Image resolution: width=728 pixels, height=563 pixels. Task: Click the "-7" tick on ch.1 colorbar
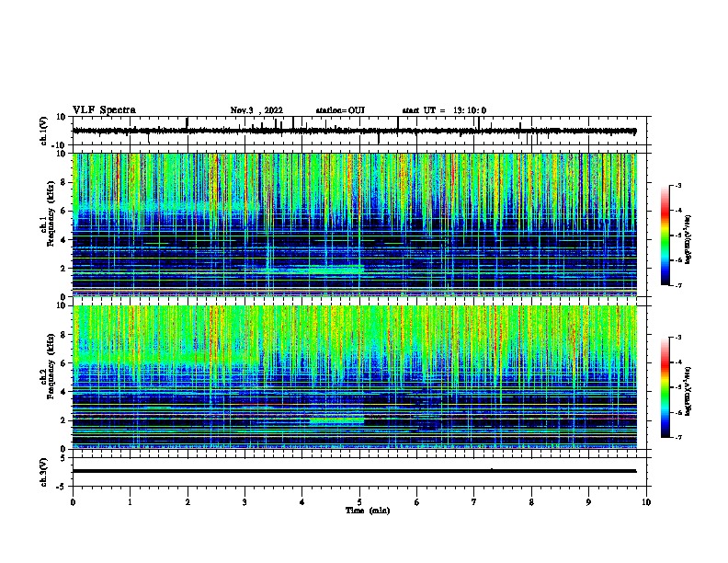pyautogui.click(x=677, y=285)
